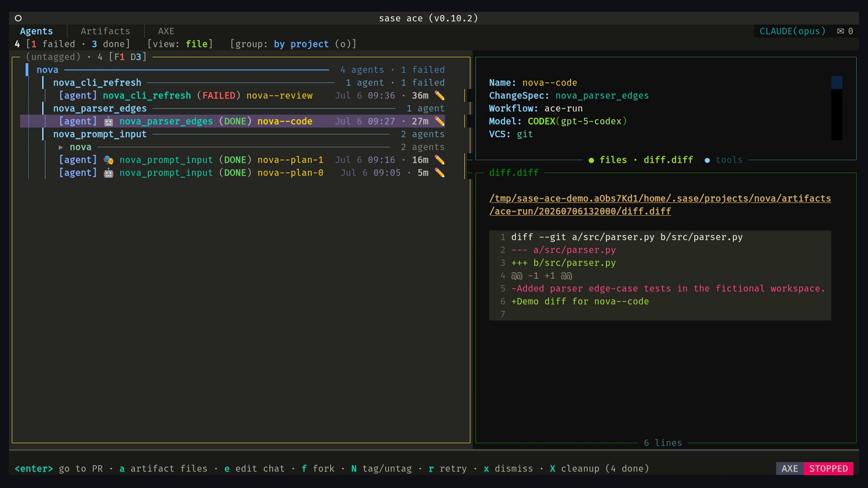Open the diff.diff file path link
The height and width of the screenshot is (488, 868).
point(660,205)
